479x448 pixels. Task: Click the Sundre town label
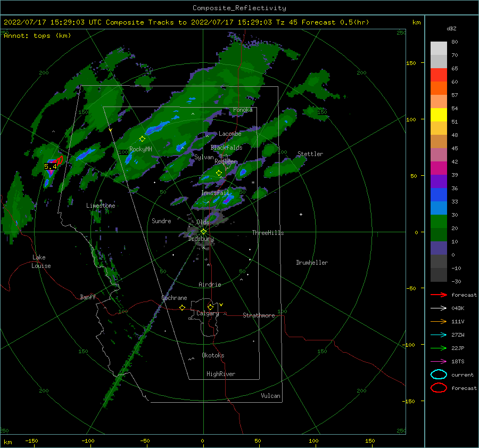[161, 221]
